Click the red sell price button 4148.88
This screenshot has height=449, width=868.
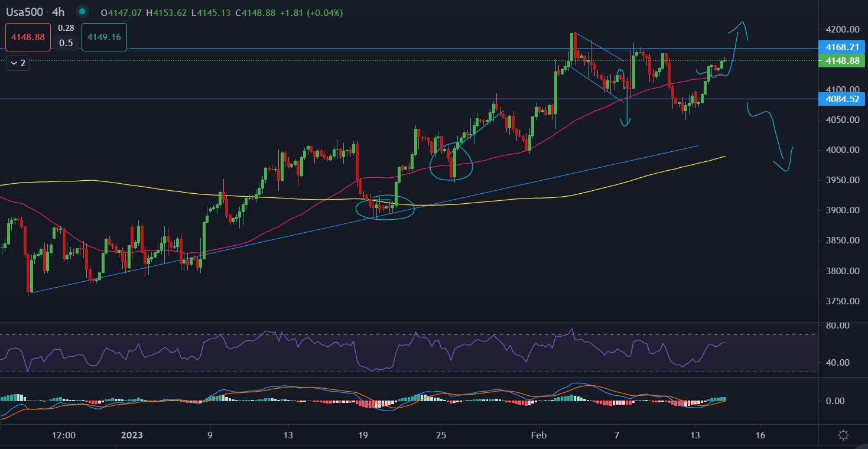pos(28,37)
